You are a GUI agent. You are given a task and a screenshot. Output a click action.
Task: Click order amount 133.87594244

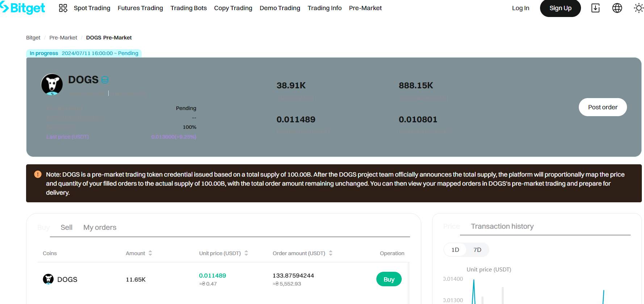[293, 275]
